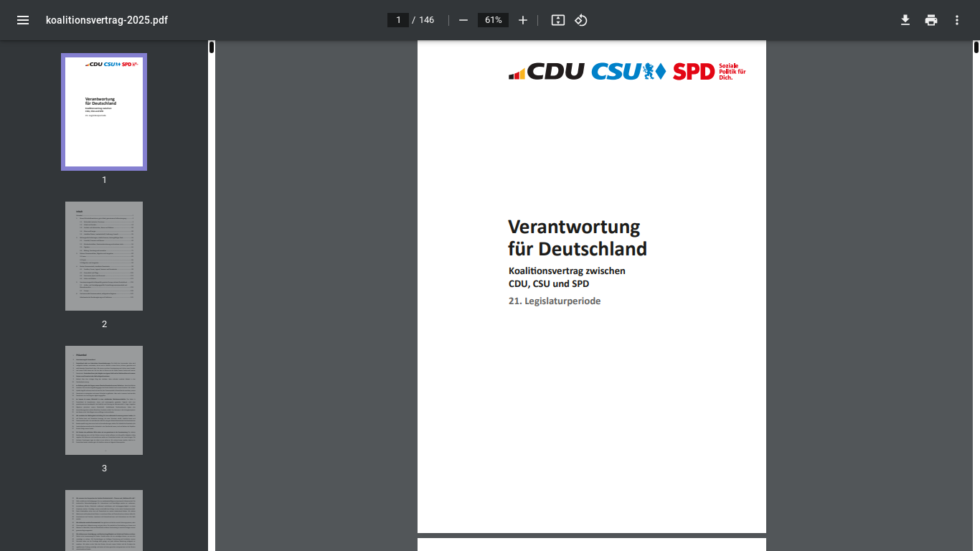Edit the 61% zoom level field
The width and height of the screenshot is (980, 551).
[x=493, y=20]
